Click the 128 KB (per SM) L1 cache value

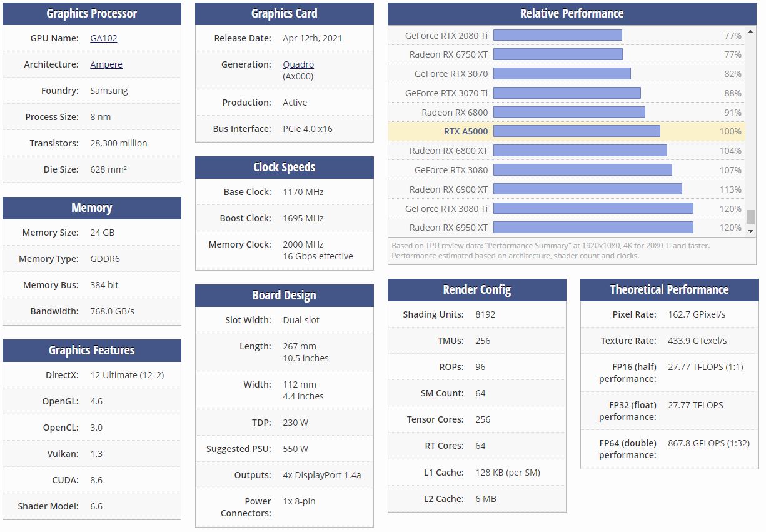[x=508, y=473]
